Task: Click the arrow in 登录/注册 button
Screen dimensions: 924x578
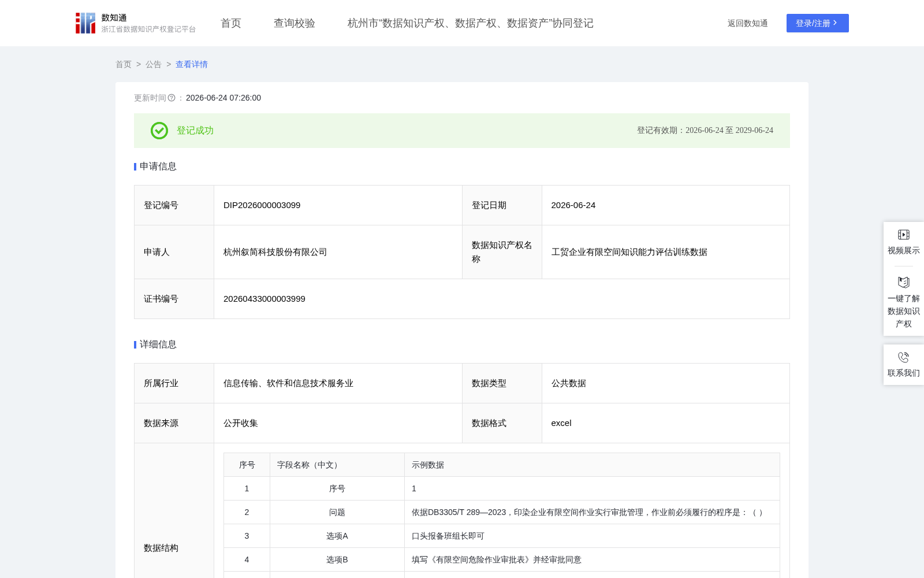Action: click(835, 23)
